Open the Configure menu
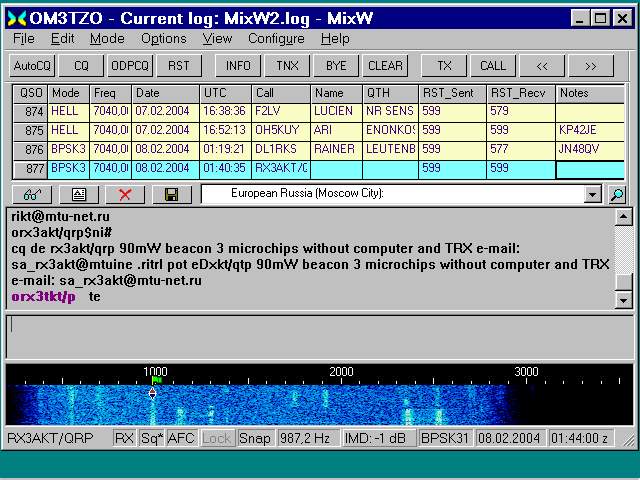Screen dimensions: 640x480 point(276,39)
